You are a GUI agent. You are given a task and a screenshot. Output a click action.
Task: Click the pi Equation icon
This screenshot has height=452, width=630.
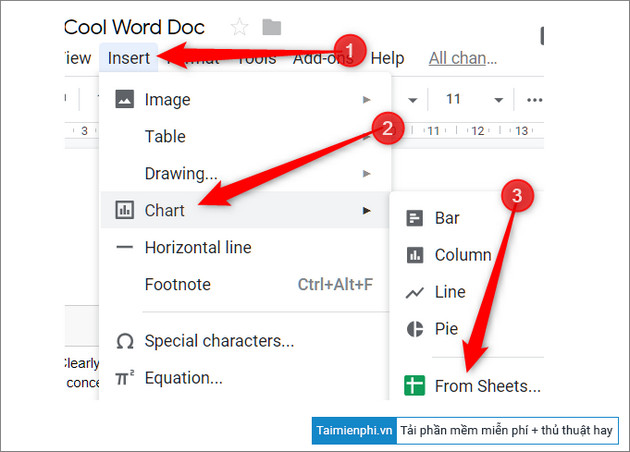(125, 378)
